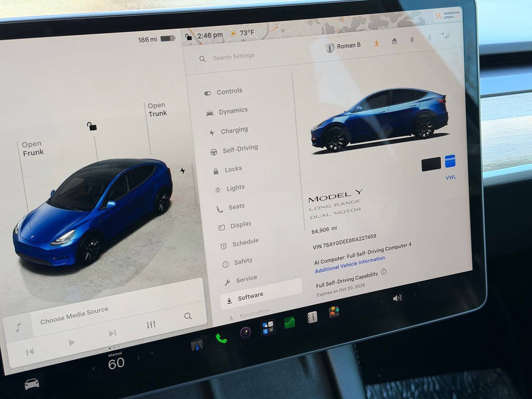Open the Controls settings menu
The image size is (532, 399).
223,92
